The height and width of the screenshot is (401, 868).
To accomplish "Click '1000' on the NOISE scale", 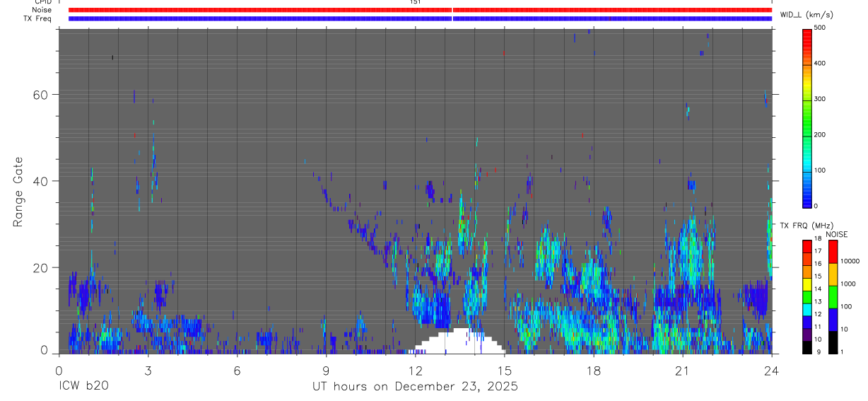I will pyautogui.click(x=848, y=284).
